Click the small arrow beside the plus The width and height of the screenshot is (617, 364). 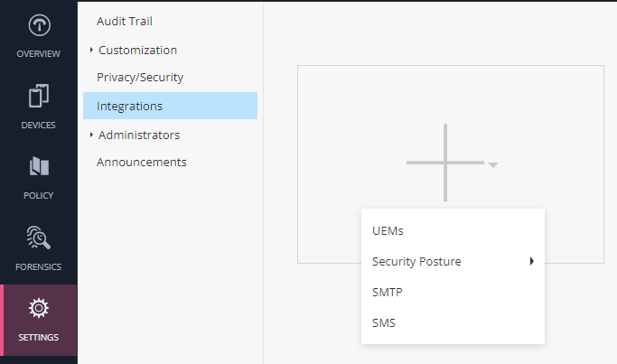pyautogui.click(x=493, y=165)
